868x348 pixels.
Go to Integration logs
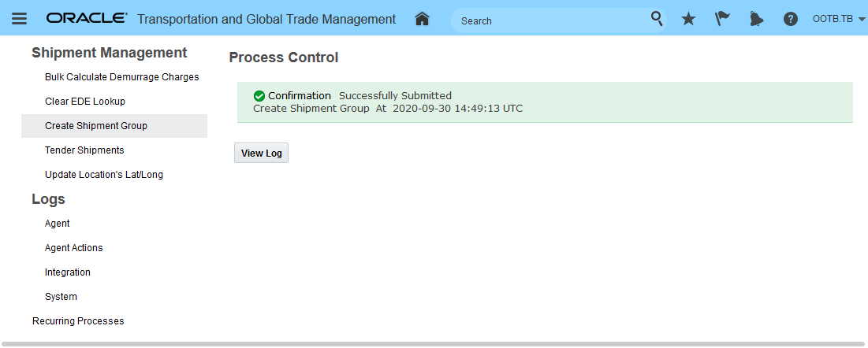(68, 272)
